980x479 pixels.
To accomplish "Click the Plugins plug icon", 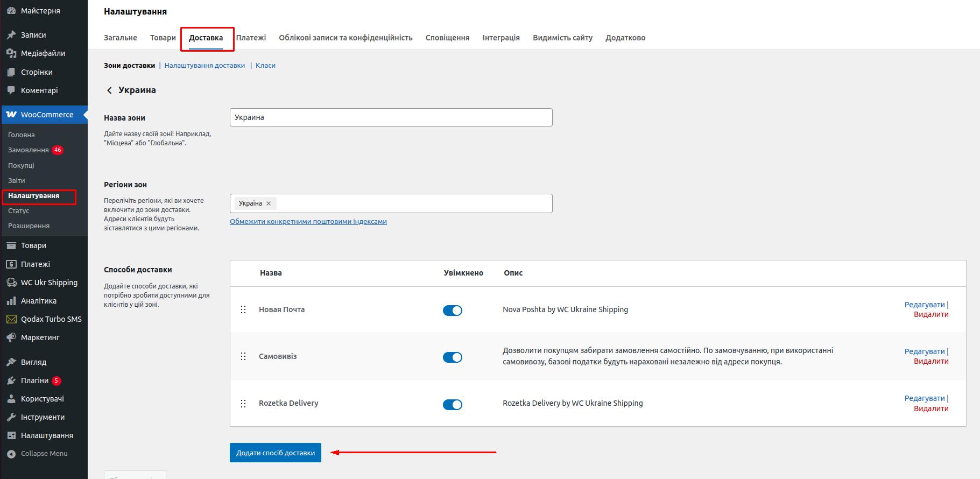I will [x=11, y=381].
